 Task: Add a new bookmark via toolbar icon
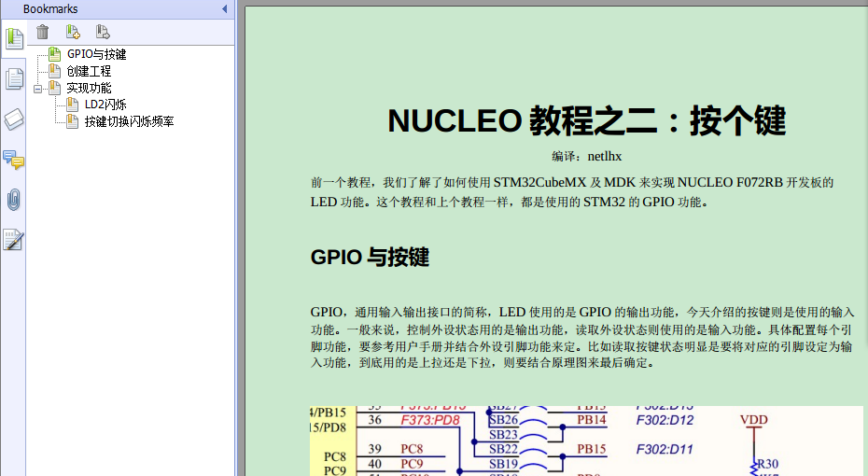coord(73,32)
